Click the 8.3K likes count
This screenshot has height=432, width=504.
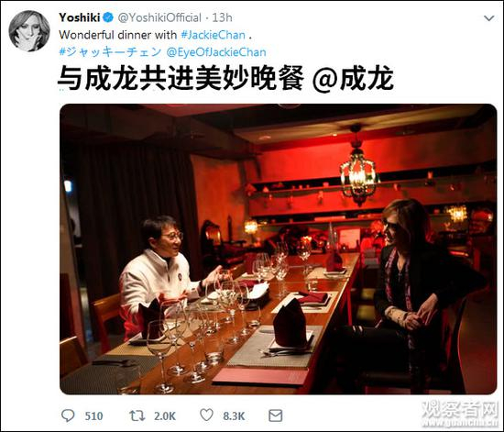234,415
